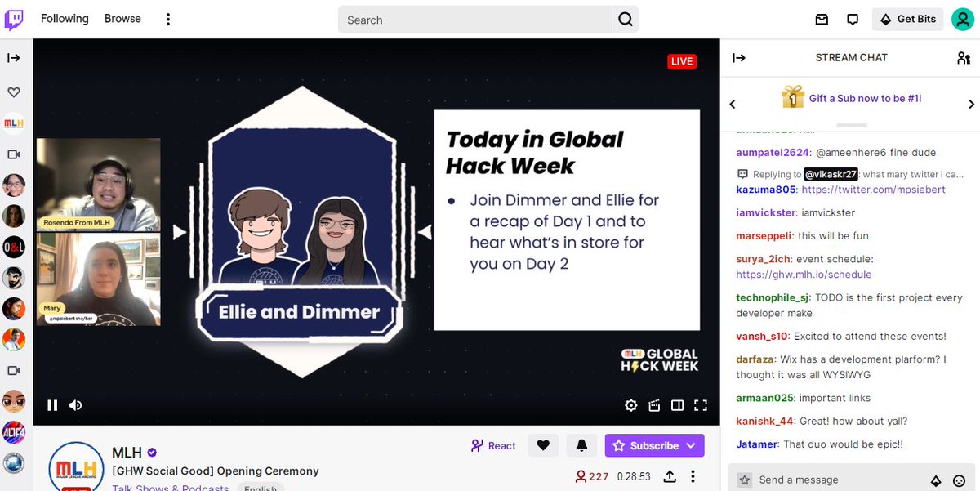Click the English language tag
This screenshot has height=491, width=980.
(x=261, y=487)
